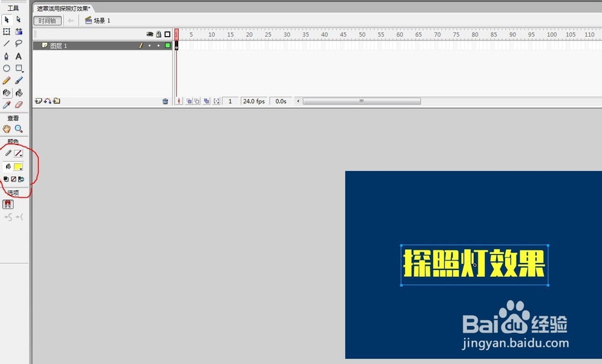Delete the selected layer with trash button
The width and height of the screenshot is (602, 364).
166,101
